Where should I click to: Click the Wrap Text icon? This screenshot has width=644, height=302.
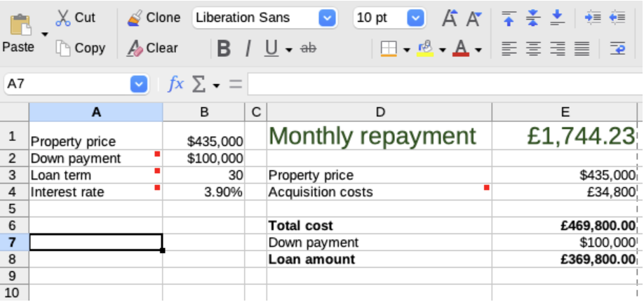click(617, 48)
